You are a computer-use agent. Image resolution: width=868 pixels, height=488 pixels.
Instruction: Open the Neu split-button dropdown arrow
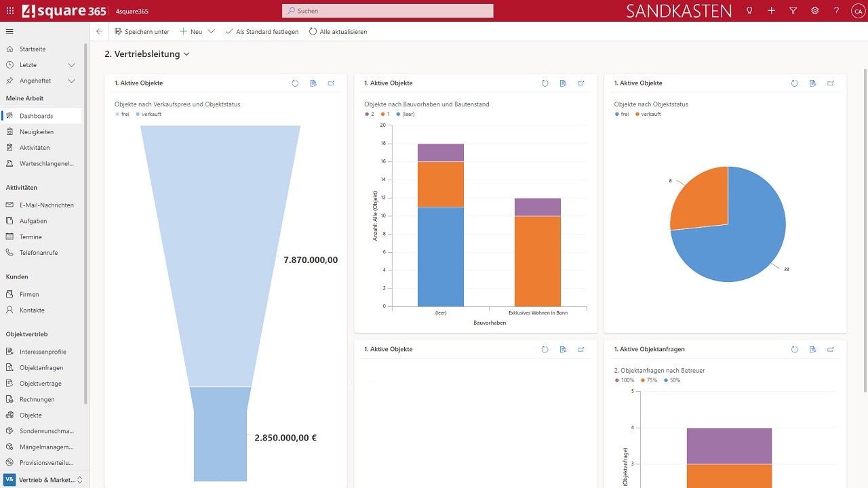click(212, 31)
